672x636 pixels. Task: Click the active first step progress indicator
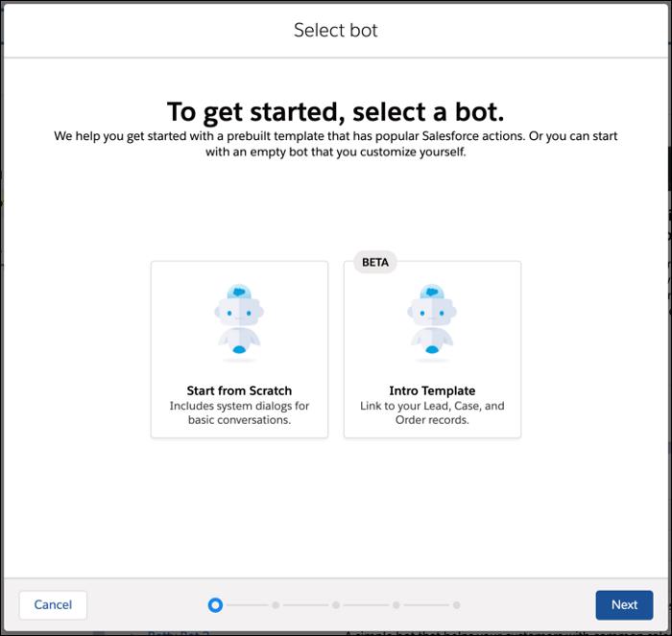pos(215,605)
